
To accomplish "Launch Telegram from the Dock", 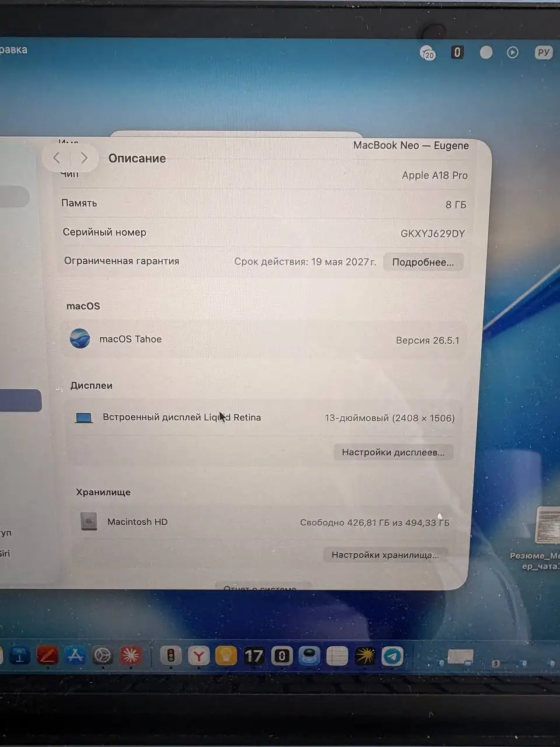I will (393, 656).
